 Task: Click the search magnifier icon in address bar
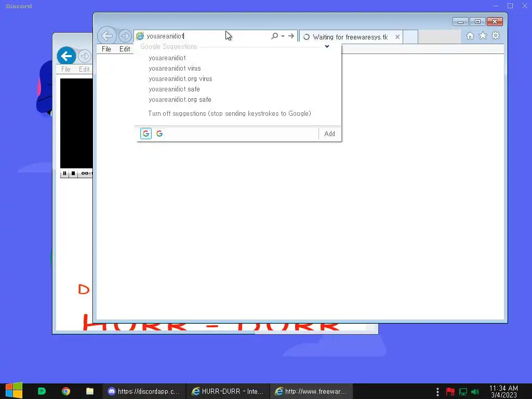click(x=274, y=36)
